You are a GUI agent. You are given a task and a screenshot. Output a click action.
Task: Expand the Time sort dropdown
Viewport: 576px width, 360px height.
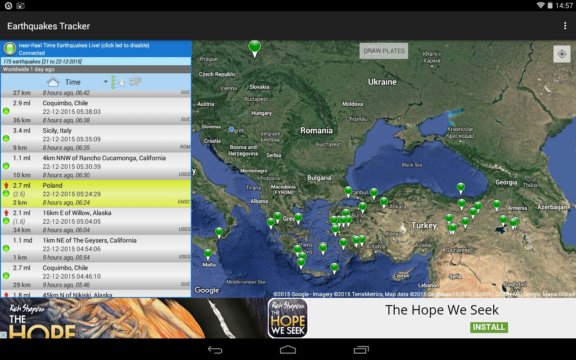pos(105,82)
